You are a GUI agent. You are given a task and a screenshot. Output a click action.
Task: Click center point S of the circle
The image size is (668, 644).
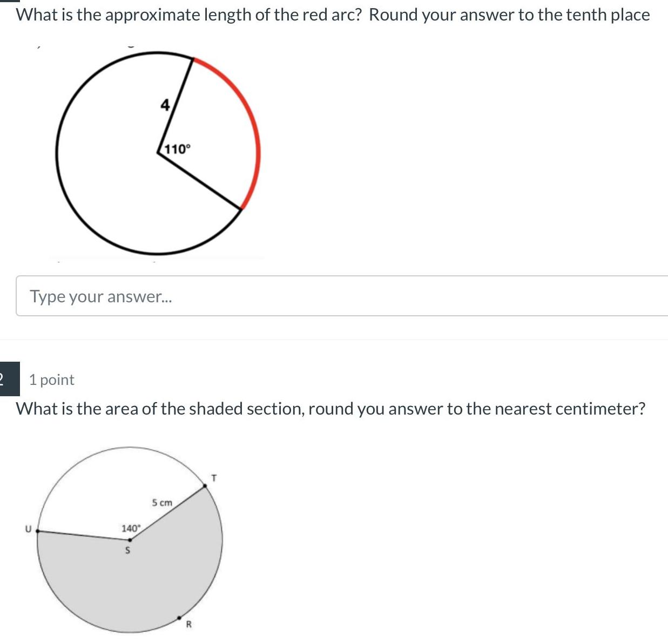click(129, 539)
